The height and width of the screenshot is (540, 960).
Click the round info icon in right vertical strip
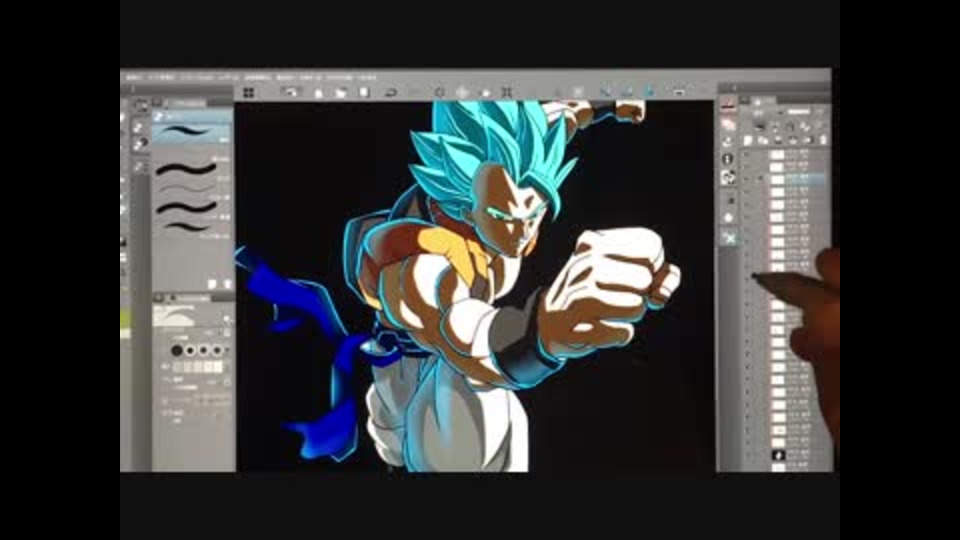pos(727,159)
